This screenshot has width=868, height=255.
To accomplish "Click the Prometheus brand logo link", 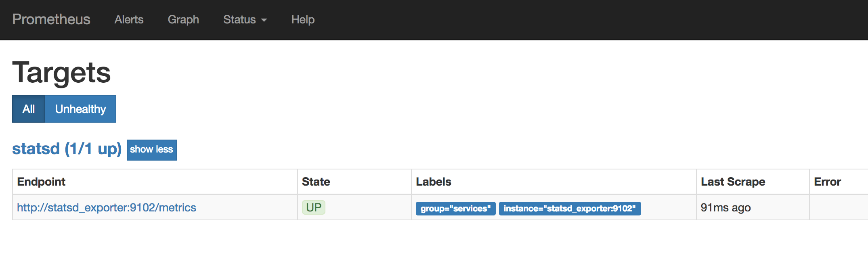I will point(51,19).
